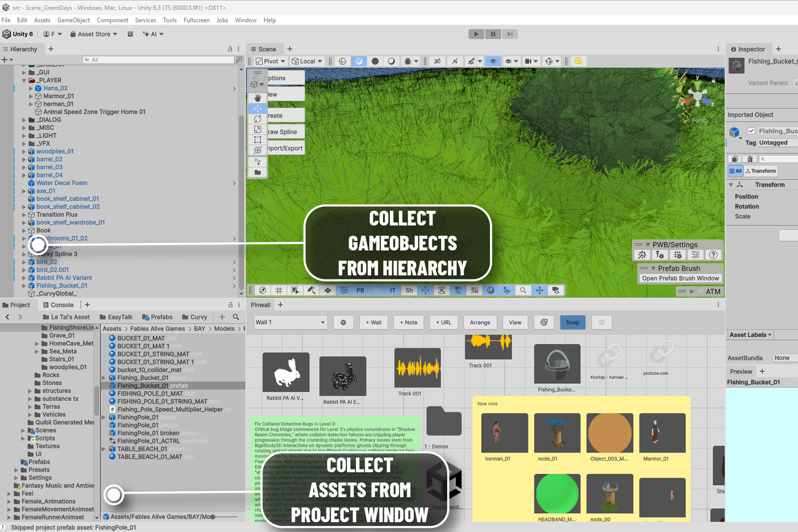Toggle the Fishing_Bucket checkbox in the Inspector
The width and height of the screenshot is (798, 532).
pyautogui.click(x=752, y=131)
